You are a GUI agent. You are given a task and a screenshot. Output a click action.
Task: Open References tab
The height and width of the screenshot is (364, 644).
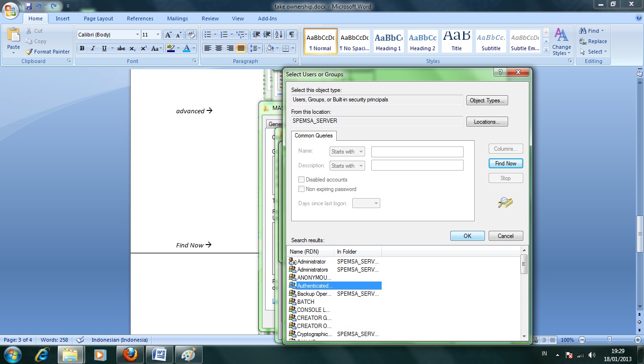click(140, 18)
